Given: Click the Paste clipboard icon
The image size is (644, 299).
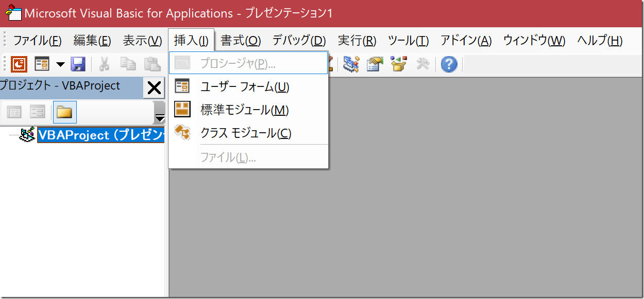Looking at the screenshot, I should pyautogui.click(x=152, y=64).
